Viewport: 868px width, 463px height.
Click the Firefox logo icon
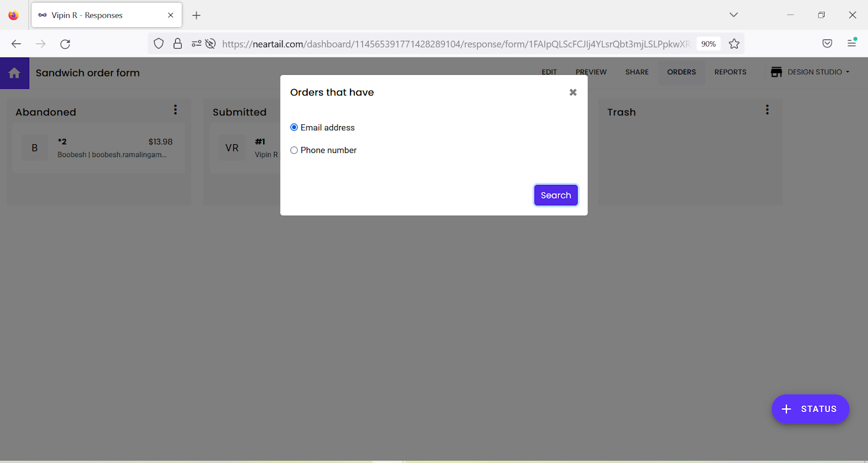tap(14, 15)
